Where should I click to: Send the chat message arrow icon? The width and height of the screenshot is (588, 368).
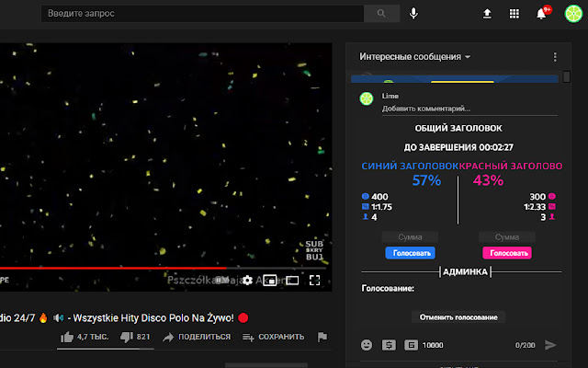pos(550,345)
